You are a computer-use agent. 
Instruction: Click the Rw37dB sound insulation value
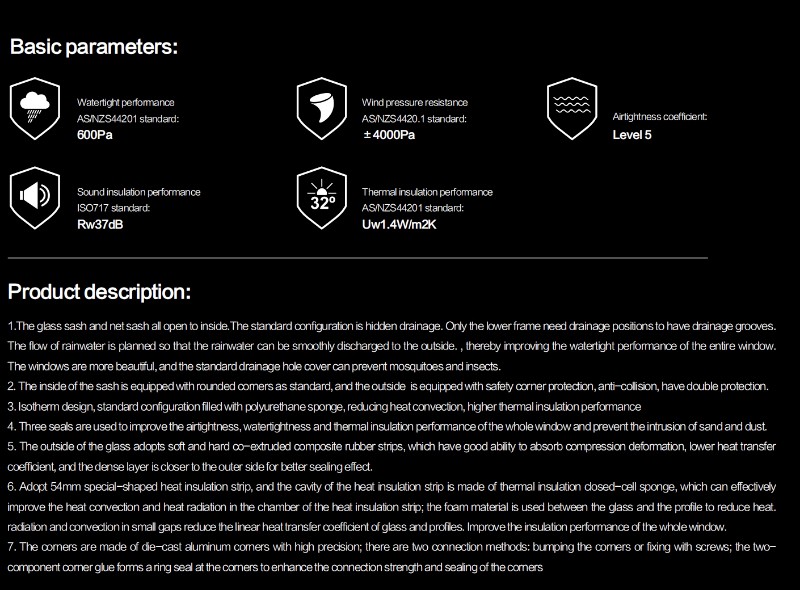[x=100, y=225]
